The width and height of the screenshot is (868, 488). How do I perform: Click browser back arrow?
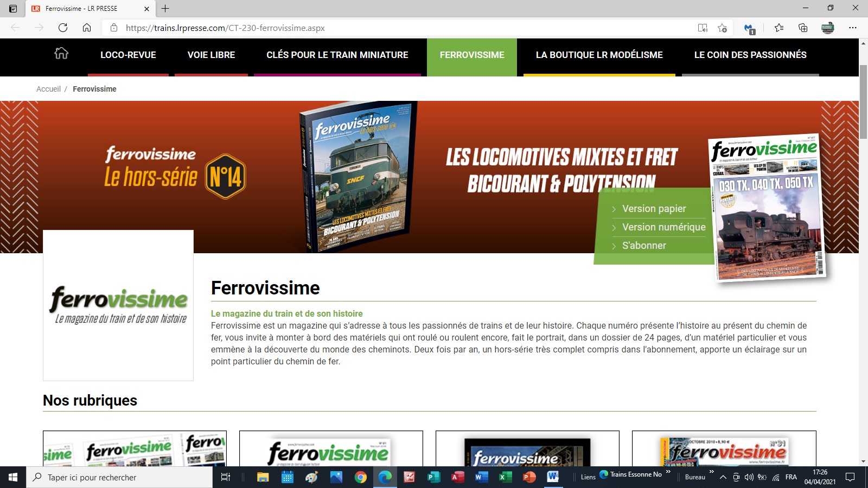pos(15,28)
